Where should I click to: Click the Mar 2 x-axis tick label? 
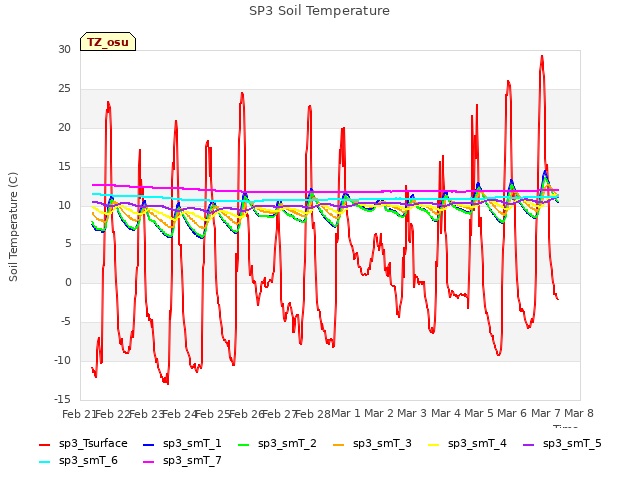click(x=379, y=413)
